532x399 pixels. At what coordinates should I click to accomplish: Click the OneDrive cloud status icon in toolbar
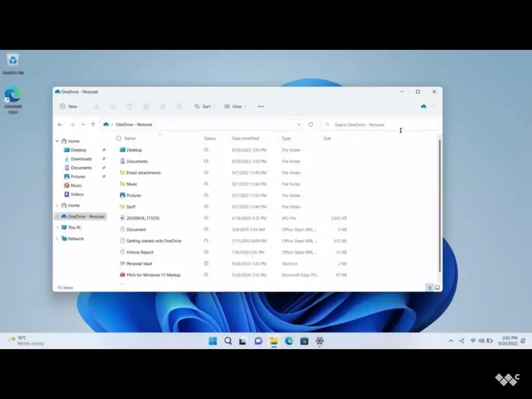click(424, 107)
